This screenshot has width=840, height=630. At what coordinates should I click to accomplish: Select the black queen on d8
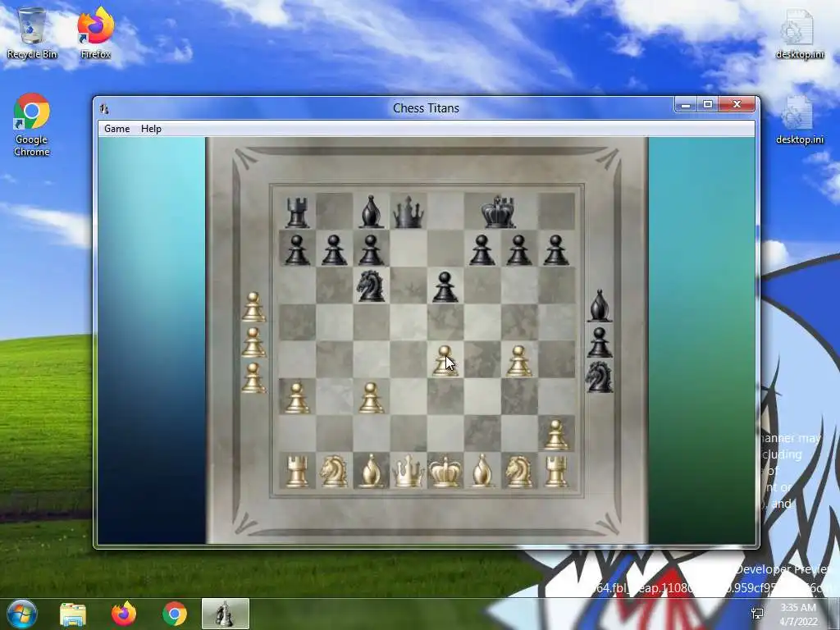coord(409,212)
